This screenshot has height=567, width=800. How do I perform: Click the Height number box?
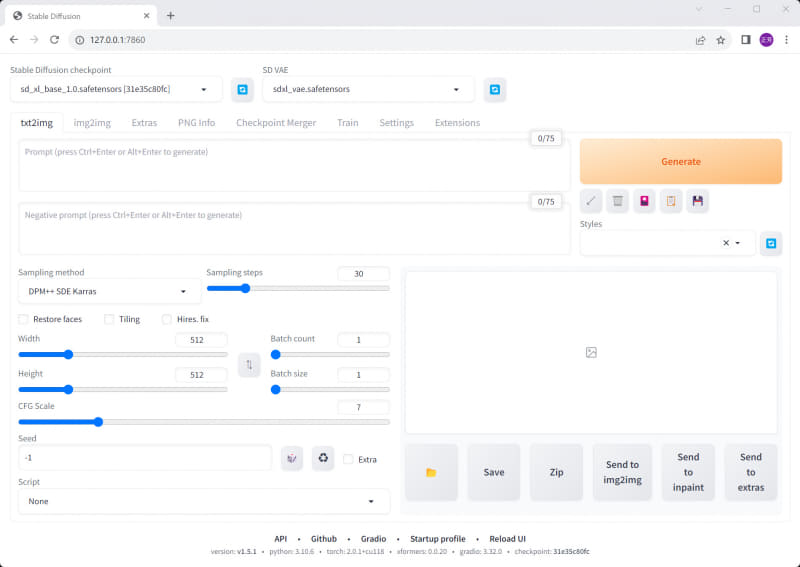point(201,375)
